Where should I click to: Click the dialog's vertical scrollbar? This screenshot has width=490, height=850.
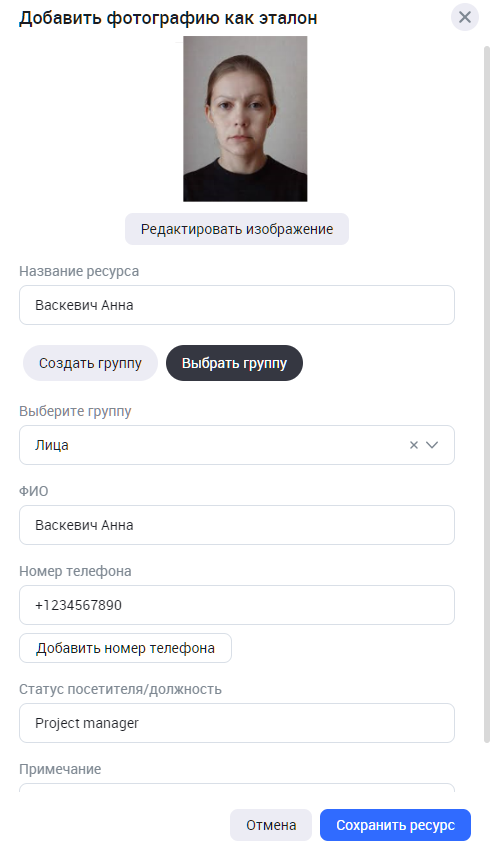tap(486, 395)
